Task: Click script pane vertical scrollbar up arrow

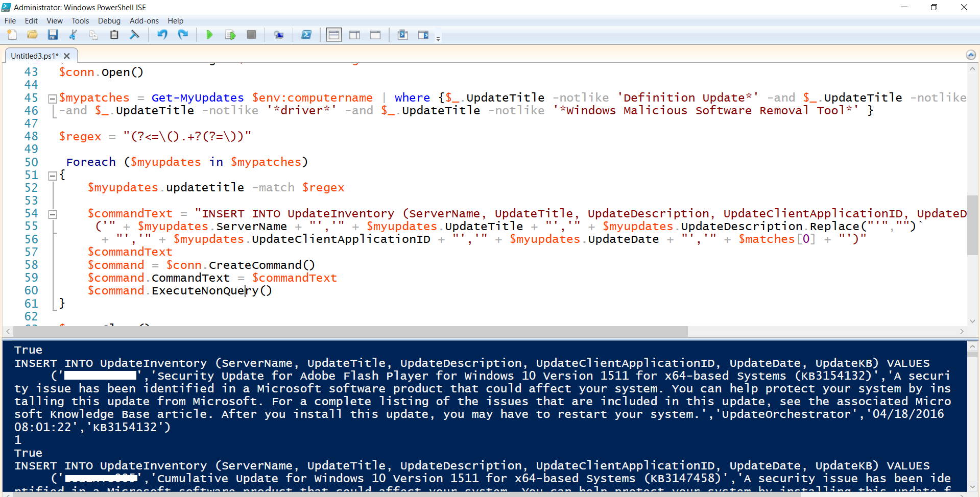Action: (972, 68)
